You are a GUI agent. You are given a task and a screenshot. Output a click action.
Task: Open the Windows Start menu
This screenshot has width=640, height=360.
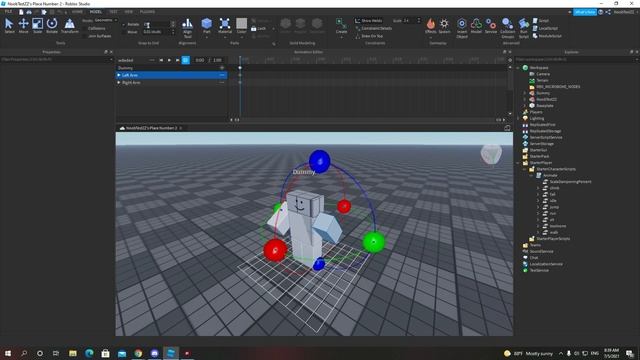click(x=7, y=353)
